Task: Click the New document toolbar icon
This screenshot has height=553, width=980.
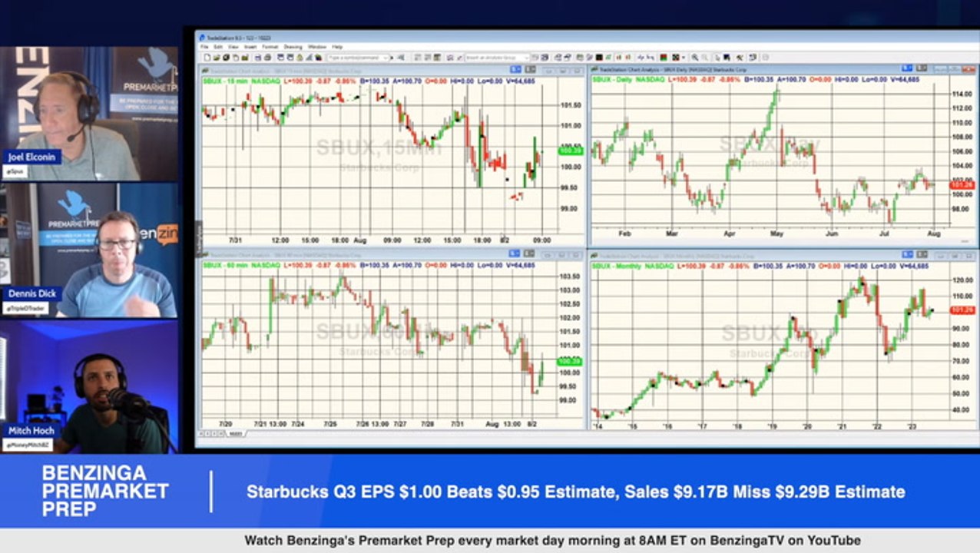Action: coord(207,58)
